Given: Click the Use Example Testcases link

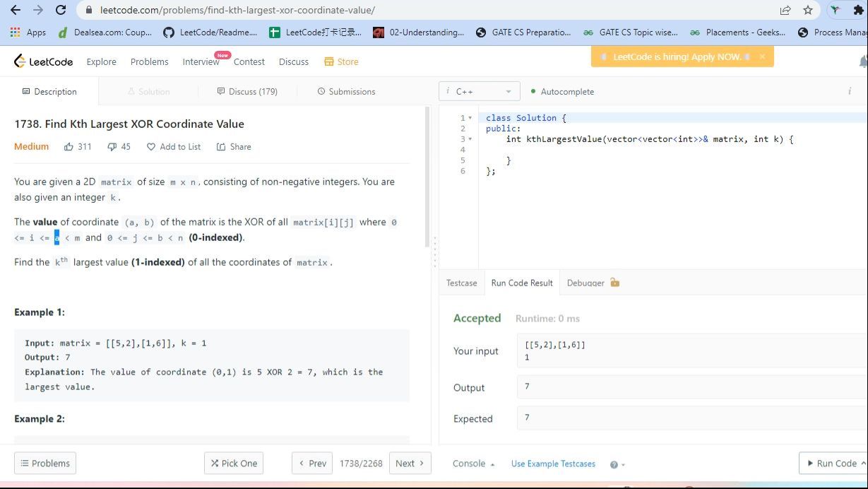Looking at the screenshot, I should click(x=553, y=464).
